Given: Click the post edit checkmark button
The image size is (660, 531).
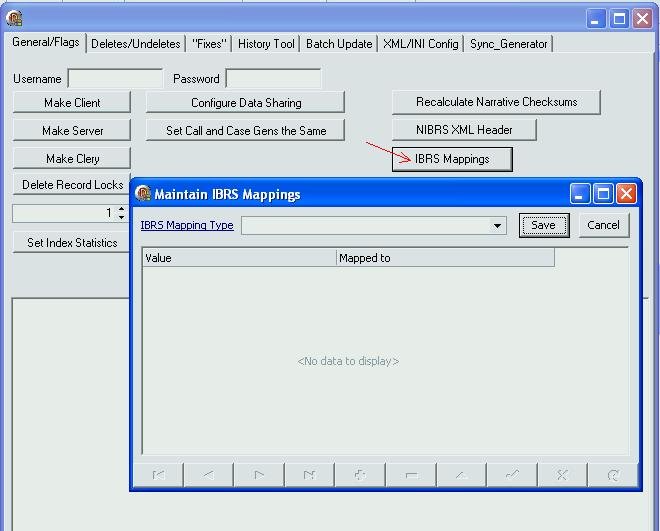Looking at the screenshot, I should click(x=512, y=475).
